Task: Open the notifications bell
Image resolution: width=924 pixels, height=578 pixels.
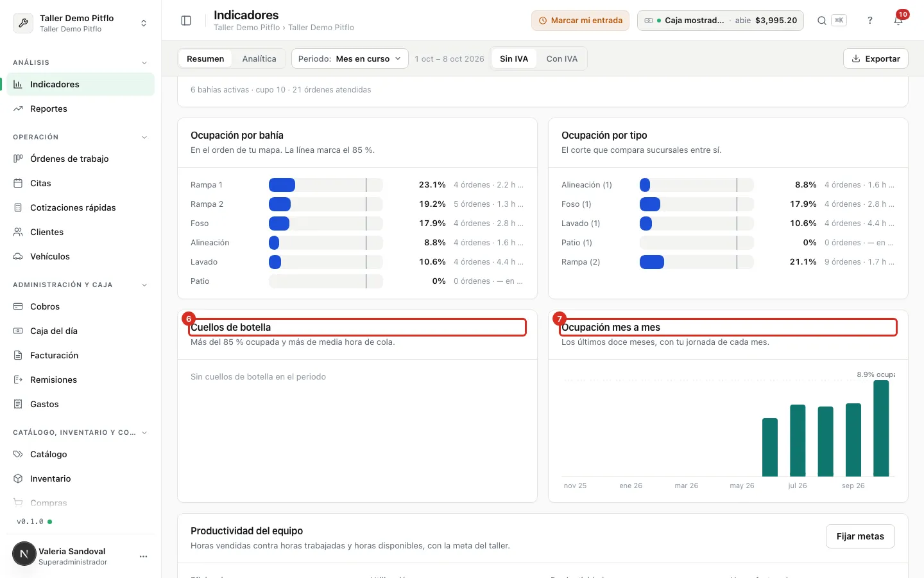Action: (x=898, y=21)
